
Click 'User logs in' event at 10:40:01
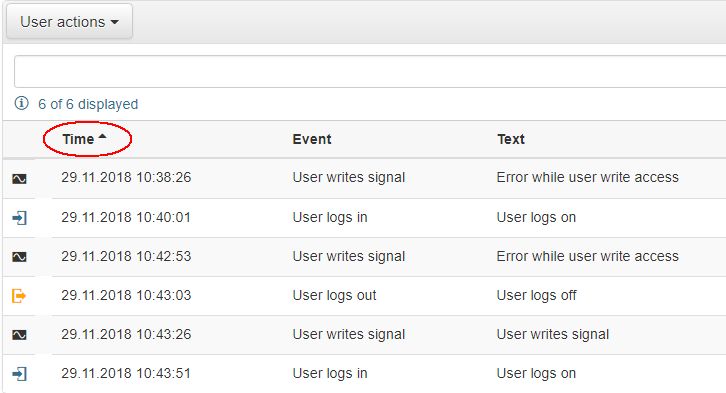[x=330, y=217]
